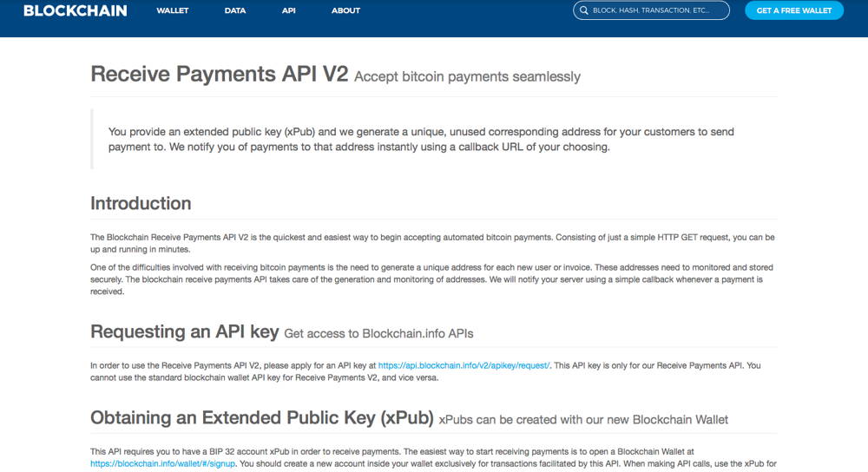868x472 pixels.
Task: Click the Get a Free Wallet button
Action: (794, 10)
